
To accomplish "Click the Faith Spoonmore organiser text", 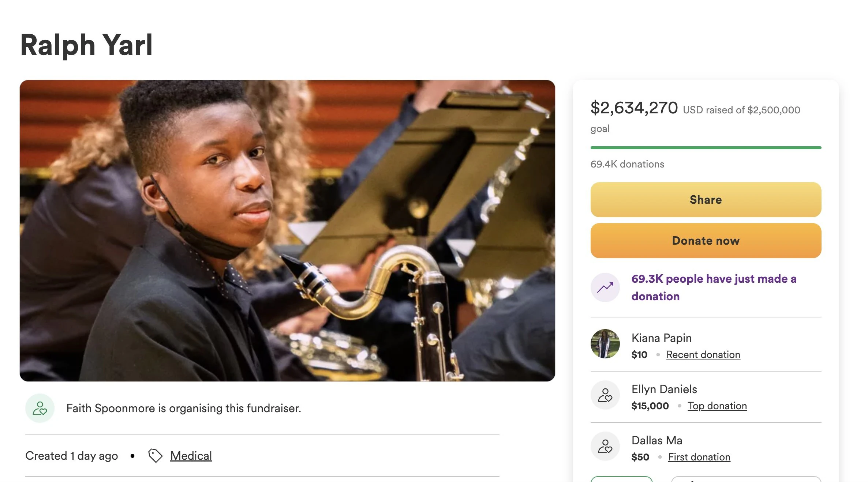I will (184, 408).
